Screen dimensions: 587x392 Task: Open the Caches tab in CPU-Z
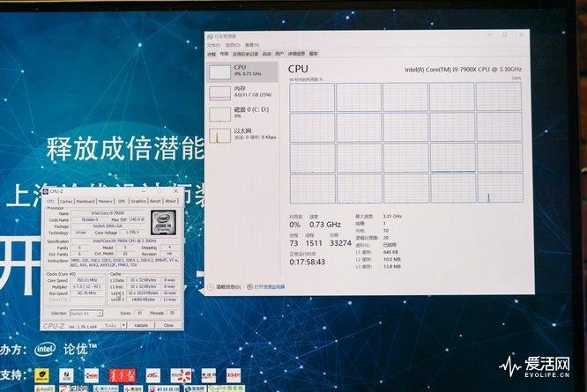coord(66,201)
